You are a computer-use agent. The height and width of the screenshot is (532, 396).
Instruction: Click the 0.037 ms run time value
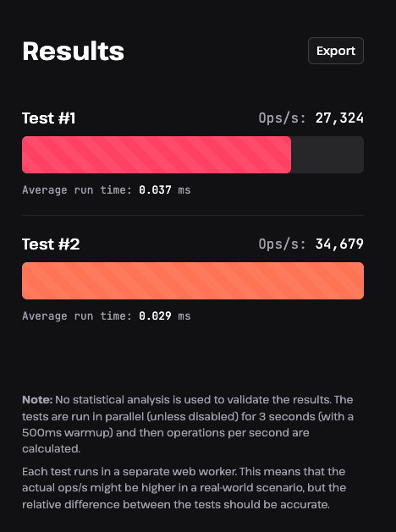point(164,190)
